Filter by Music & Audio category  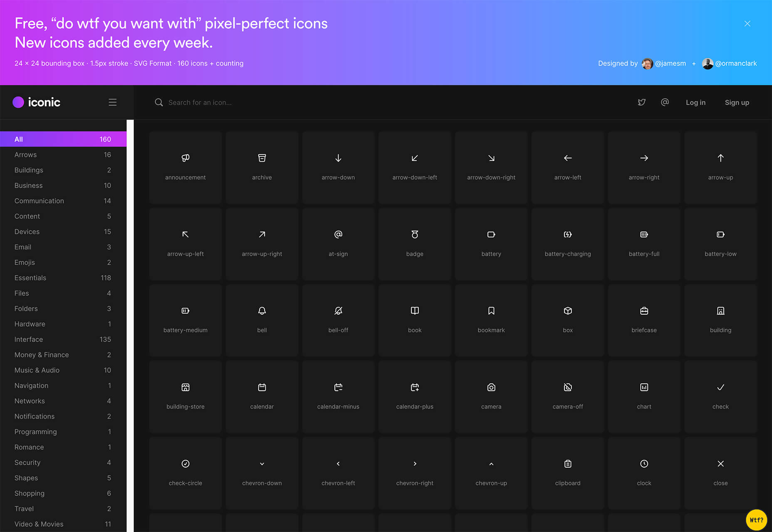(63, 370)
